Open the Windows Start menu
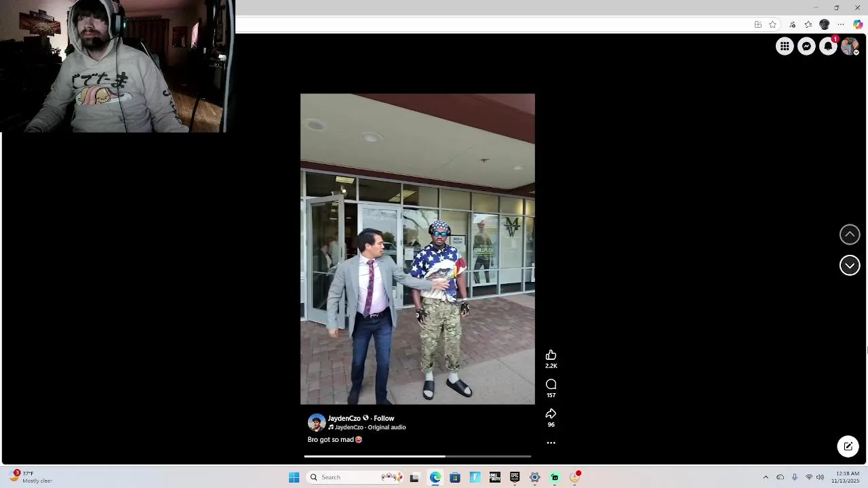Image resolution: width=868 pixels, height=488 pixels. (294, 477)
